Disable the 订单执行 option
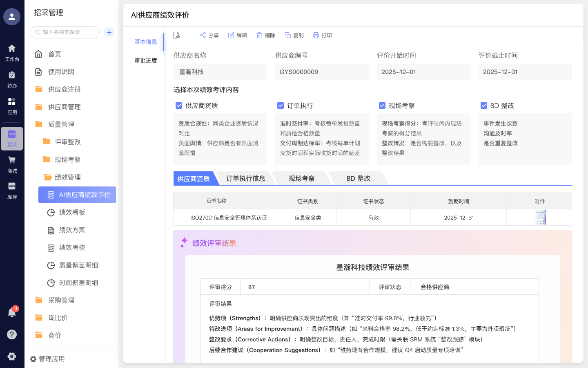This screenshot has width=588, height=368. (x=281, y=105)
